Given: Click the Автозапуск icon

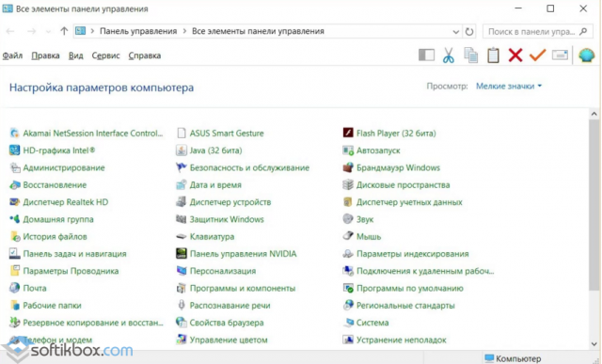Looking at the screenshot, I should 348,150.
